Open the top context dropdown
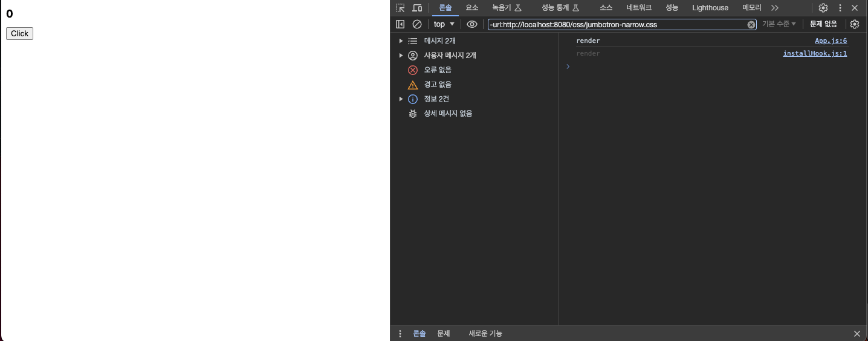This screenshot has height=341, width=868. tap(444, 24)
